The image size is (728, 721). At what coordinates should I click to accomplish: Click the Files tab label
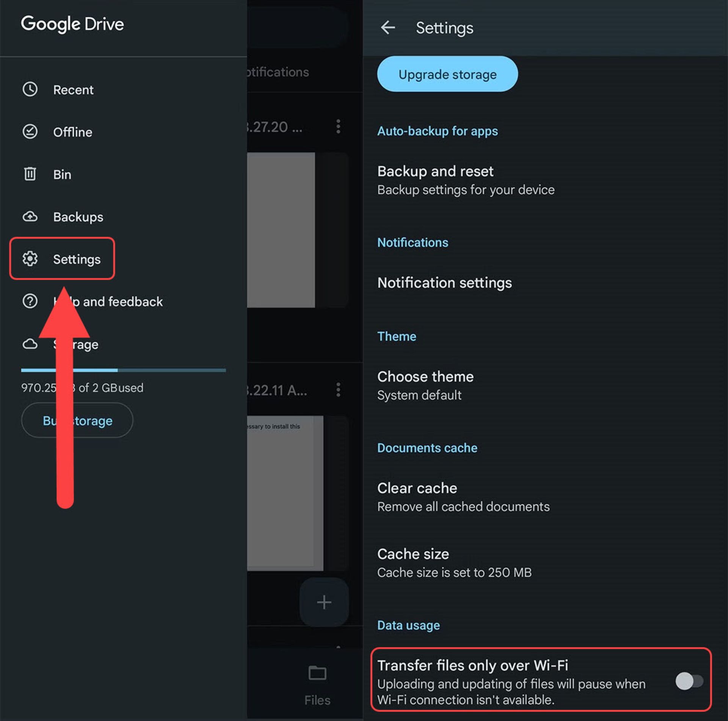317,700
